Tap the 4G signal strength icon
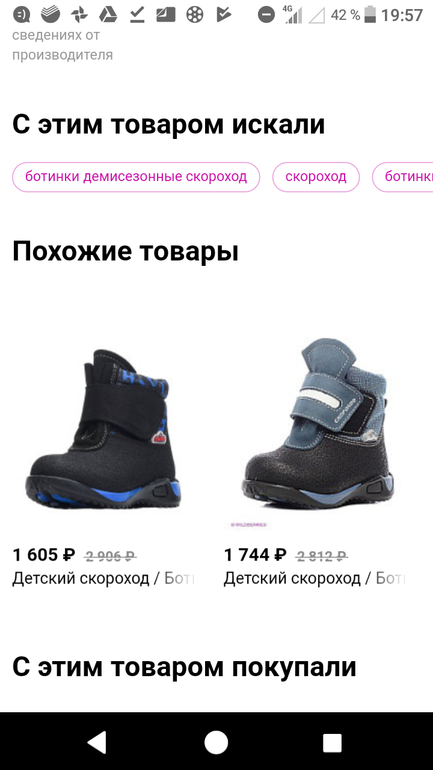Viewport: 433px width, 770px height. pos(293,15)
